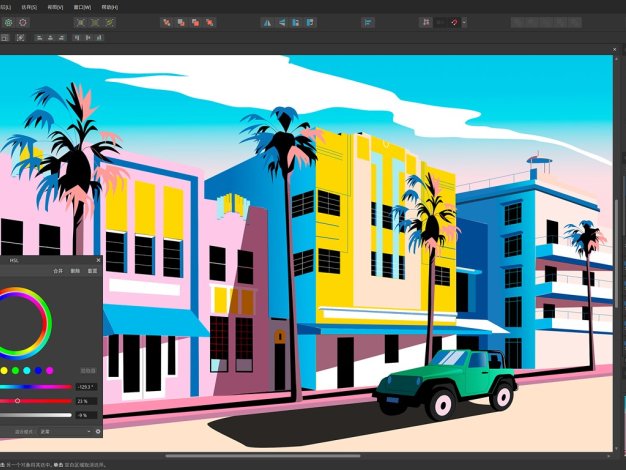This screenshot has width=626, height=470.
Task: Click the red gear icon in toolbar
Action: (23, 23)
